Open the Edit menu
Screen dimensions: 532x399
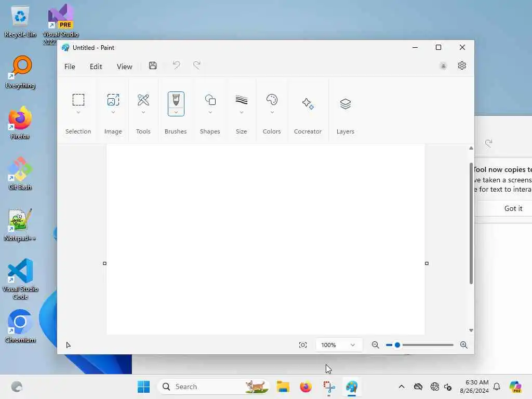[96, 66]
